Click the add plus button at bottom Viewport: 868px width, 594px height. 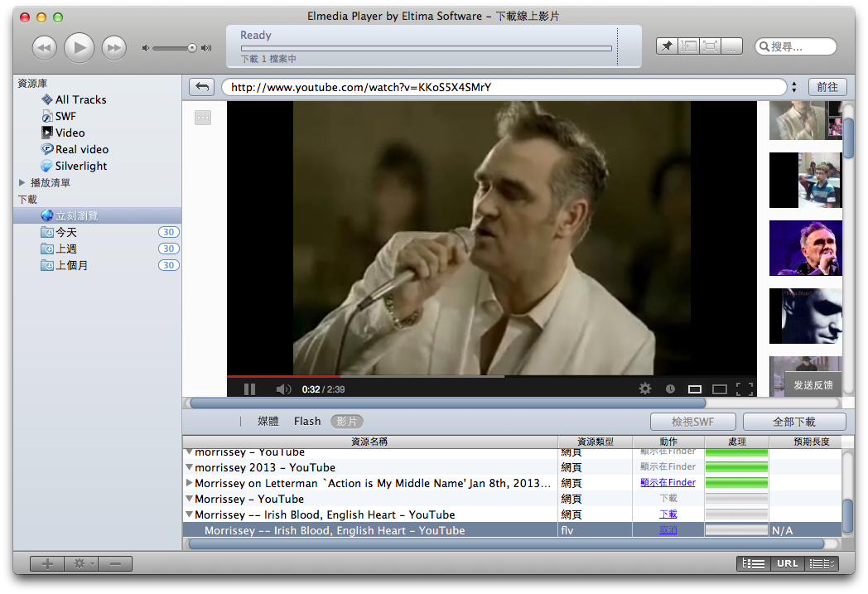click(47, 563)
